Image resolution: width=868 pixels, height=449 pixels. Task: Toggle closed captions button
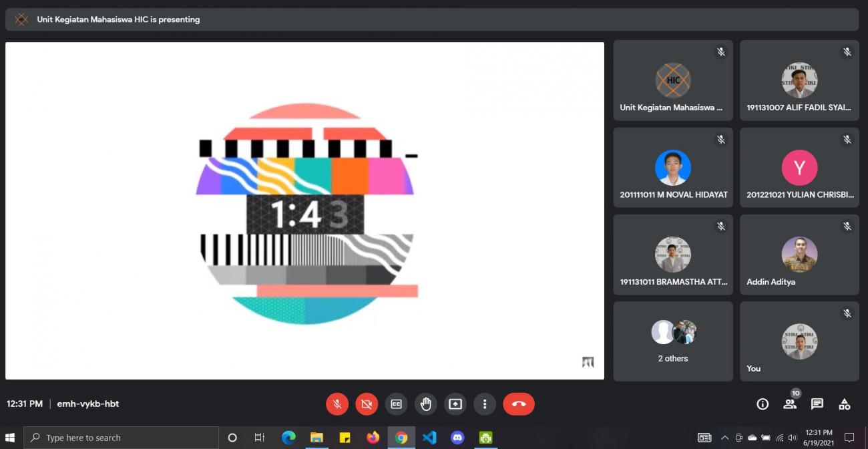(x=396, y=404)
